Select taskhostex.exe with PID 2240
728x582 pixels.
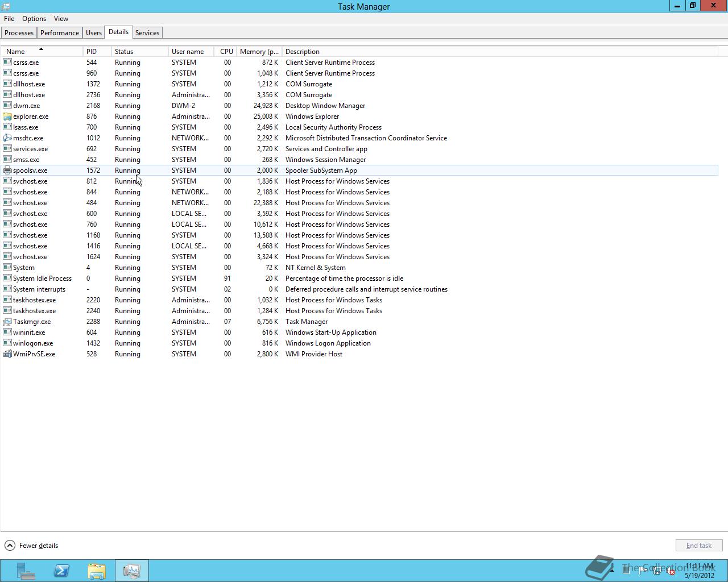(x=359, y=311)
